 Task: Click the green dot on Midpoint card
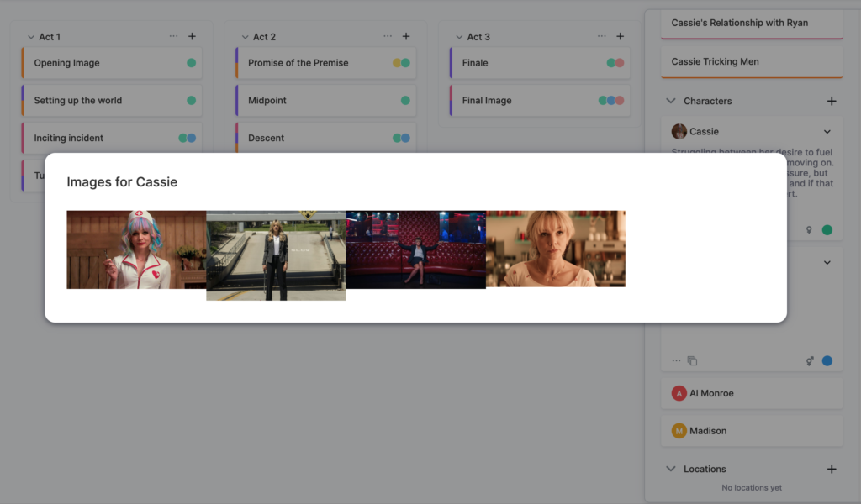pos(405,100)
